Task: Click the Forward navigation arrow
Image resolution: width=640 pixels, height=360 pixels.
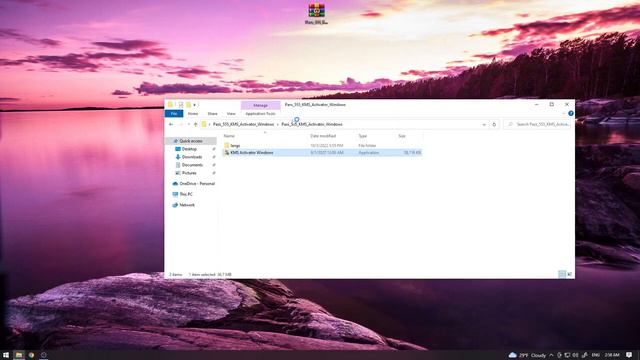Action: click(180, 124)
